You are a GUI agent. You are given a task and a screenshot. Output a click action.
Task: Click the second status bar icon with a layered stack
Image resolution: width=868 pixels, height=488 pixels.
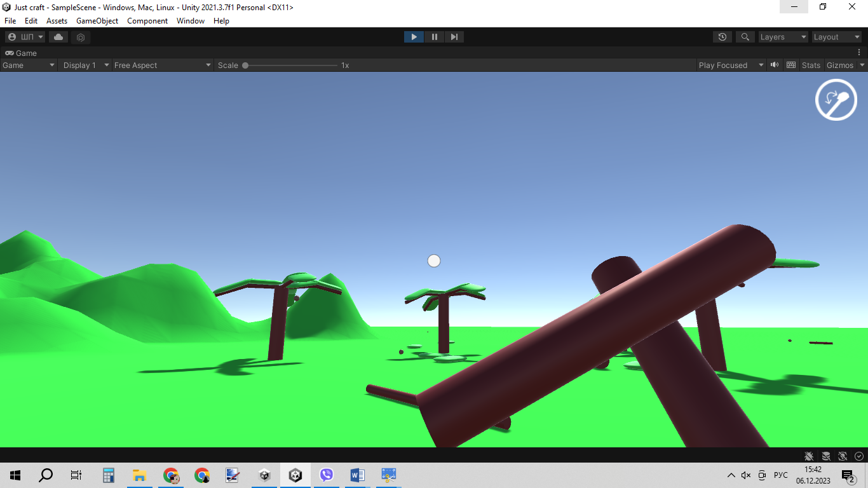(x=826, y=456)
